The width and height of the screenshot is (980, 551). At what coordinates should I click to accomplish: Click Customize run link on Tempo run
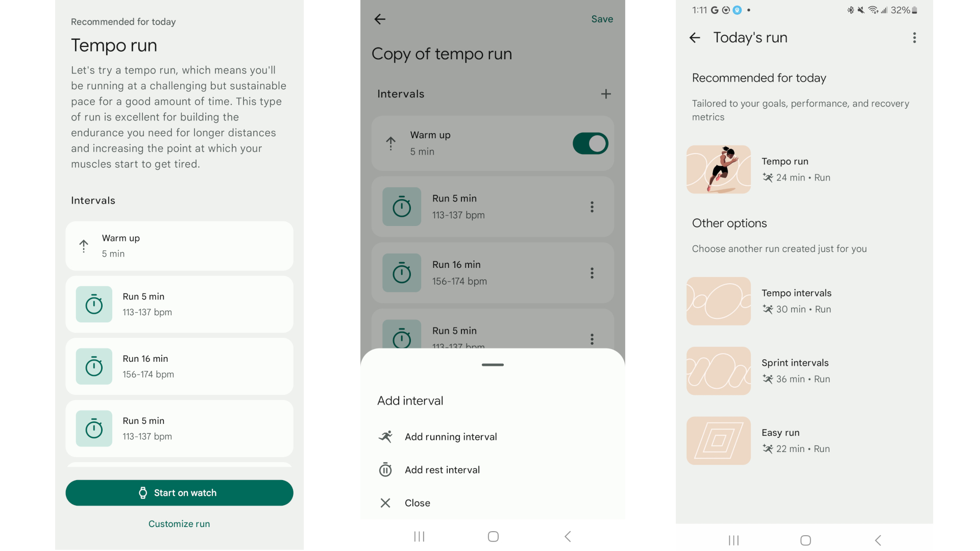click(178, 523)
